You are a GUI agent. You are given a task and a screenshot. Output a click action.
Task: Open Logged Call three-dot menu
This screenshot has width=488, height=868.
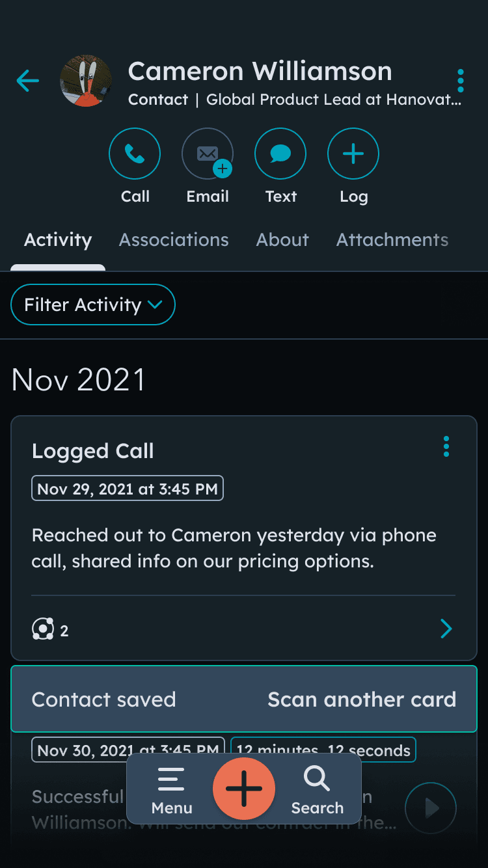click(446, 446)
